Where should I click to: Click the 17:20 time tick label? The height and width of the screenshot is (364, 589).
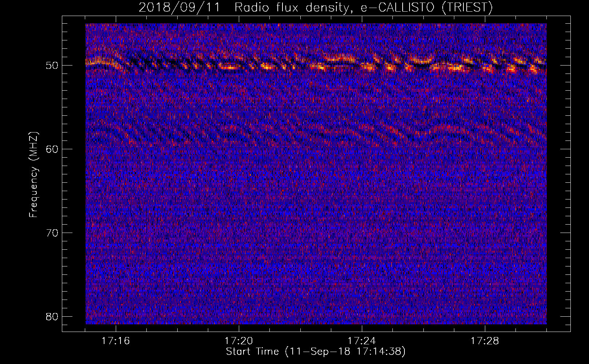click(x=239, y=341)
